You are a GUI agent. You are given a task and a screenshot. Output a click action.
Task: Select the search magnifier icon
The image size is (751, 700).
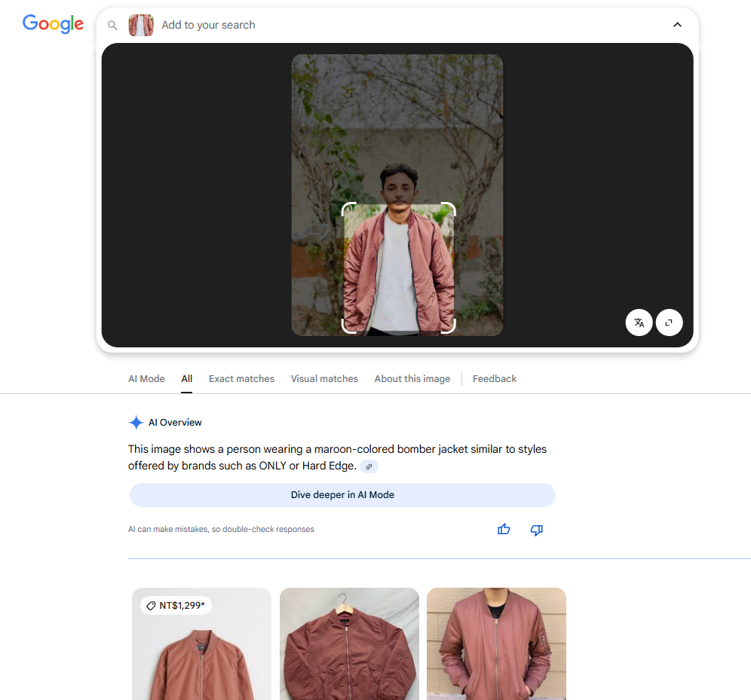(x=112, y=25)
